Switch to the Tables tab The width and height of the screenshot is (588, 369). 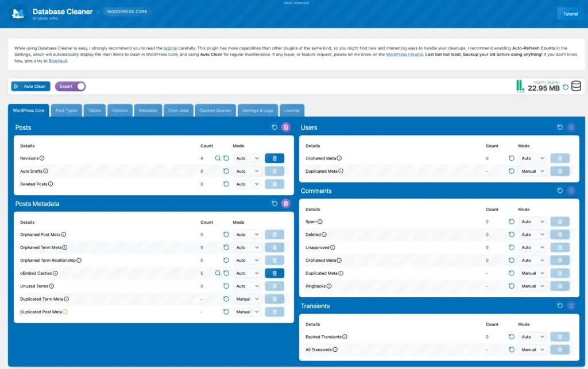coord(95,111)
